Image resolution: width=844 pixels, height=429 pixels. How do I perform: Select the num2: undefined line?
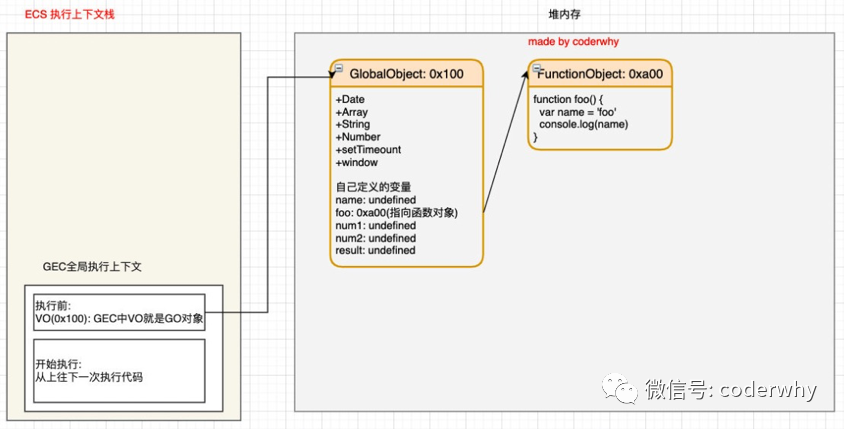click(375, 238)
